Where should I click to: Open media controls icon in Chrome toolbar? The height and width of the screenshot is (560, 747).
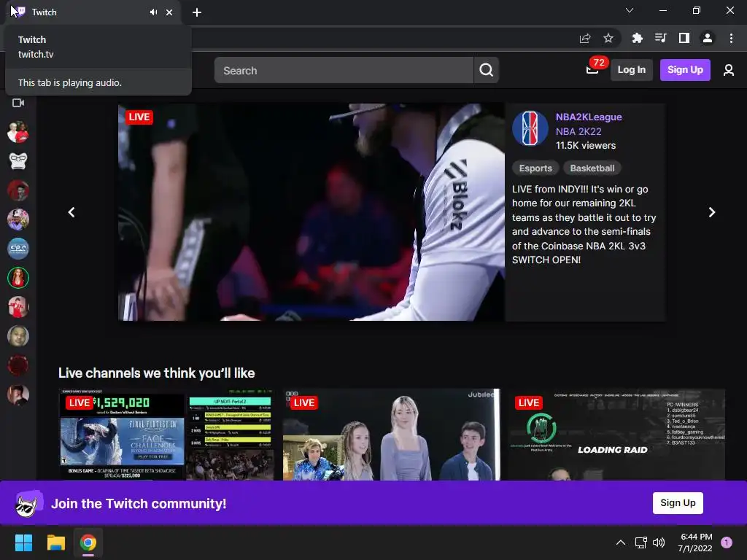(x=660, y=38)
